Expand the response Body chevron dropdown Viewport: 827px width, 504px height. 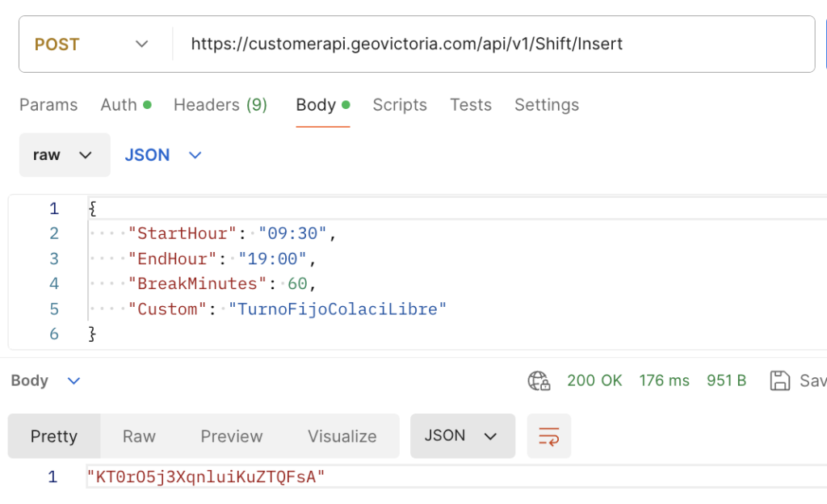[73, 380]
